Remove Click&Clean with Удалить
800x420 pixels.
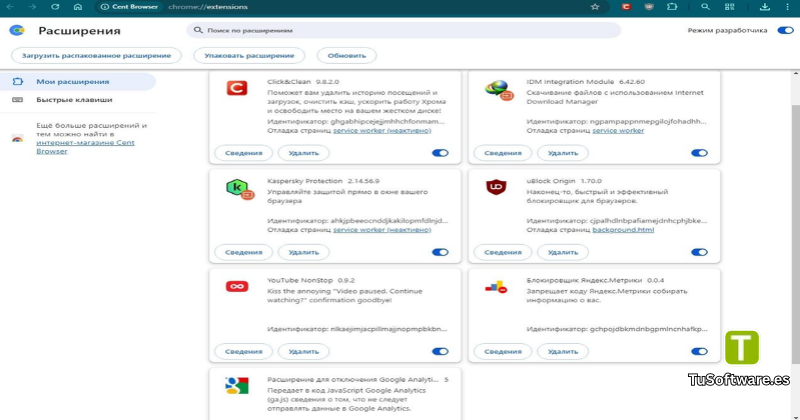point(303,153)
